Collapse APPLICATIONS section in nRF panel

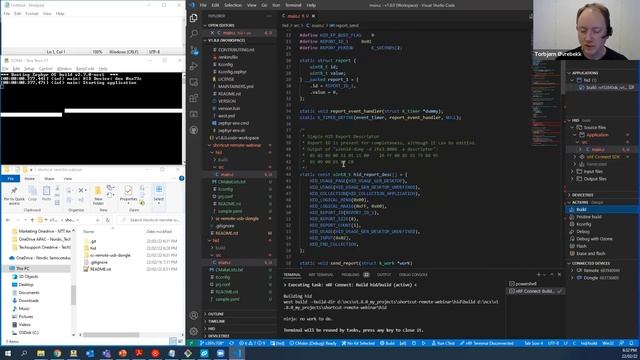click(x=585, y=73)
